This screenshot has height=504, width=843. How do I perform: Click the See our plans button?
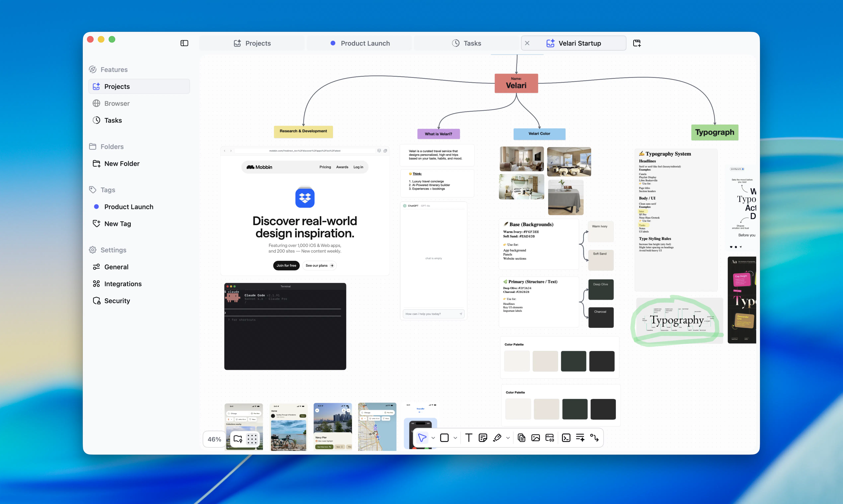pyautogui.click(x=319, y=265)
